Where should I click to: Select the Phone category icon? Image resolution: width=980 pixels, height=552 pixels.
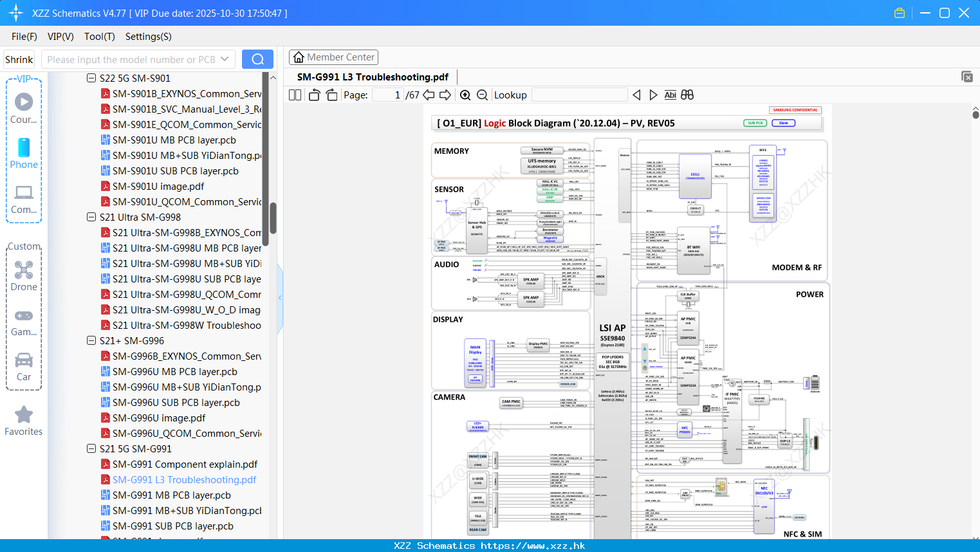click(24, 147)
